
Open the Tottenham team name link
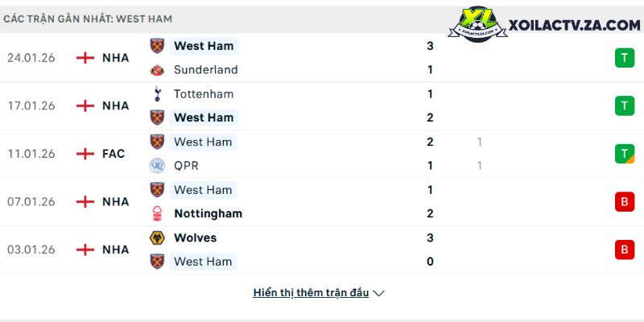point(204,94)
